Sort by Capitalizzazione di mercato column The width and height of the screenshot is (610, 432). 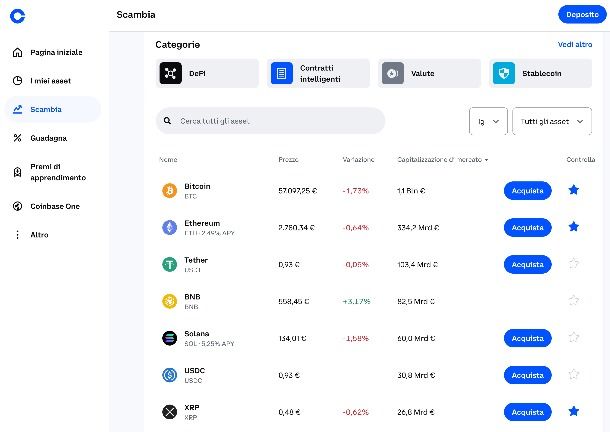click(442, 160)
